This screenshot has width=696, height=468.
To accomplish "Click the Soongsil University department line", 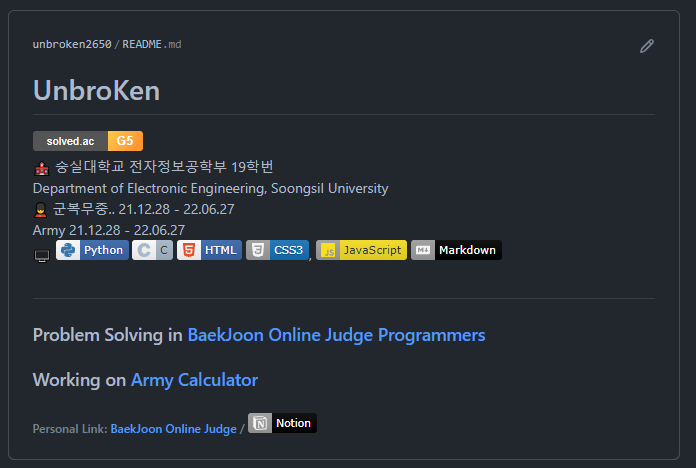I will 210,188.
